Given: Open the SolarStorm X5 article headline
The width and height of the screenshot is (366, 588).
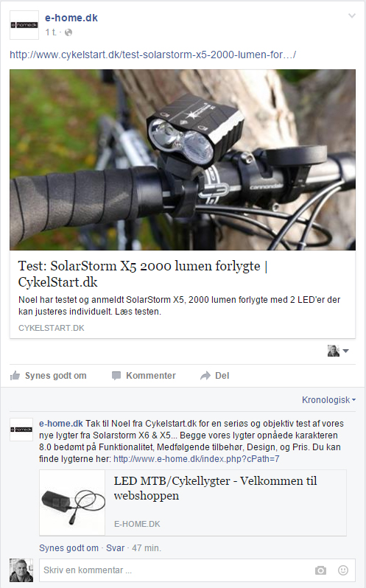Looking at the screenshot, I should [x=143, y=274].
